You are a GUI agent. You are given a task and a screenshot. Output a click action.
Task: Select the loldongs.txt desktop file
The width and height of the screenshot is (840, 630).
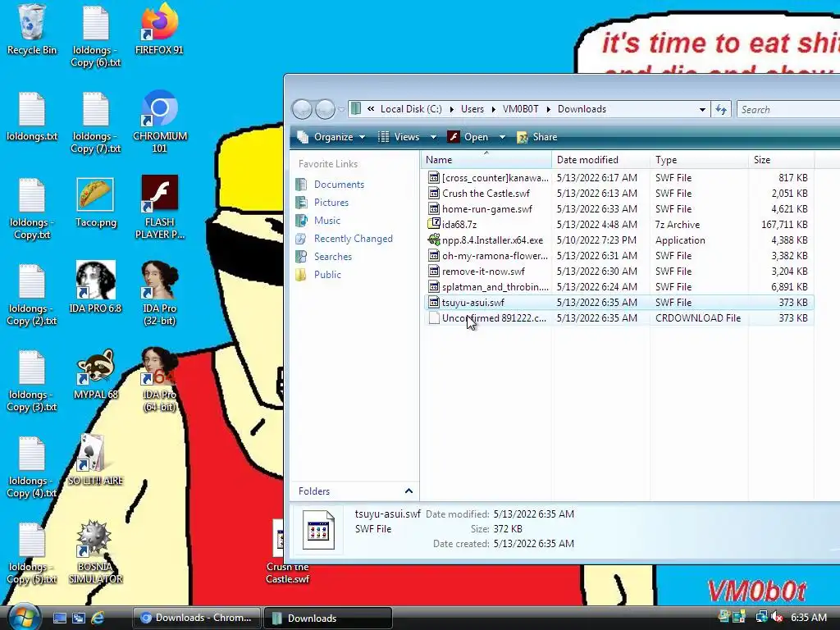pyautogui.click(x=32, y=116)
